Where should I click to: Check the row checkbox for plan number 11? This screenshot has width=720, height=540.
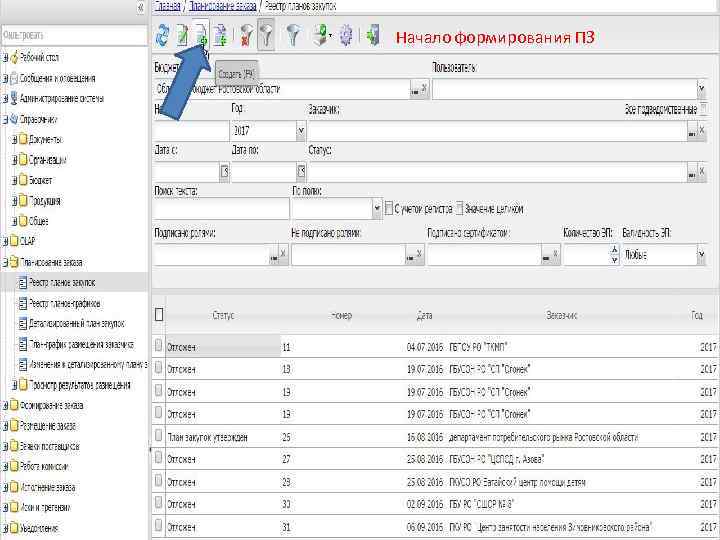(x=158, y=346)
